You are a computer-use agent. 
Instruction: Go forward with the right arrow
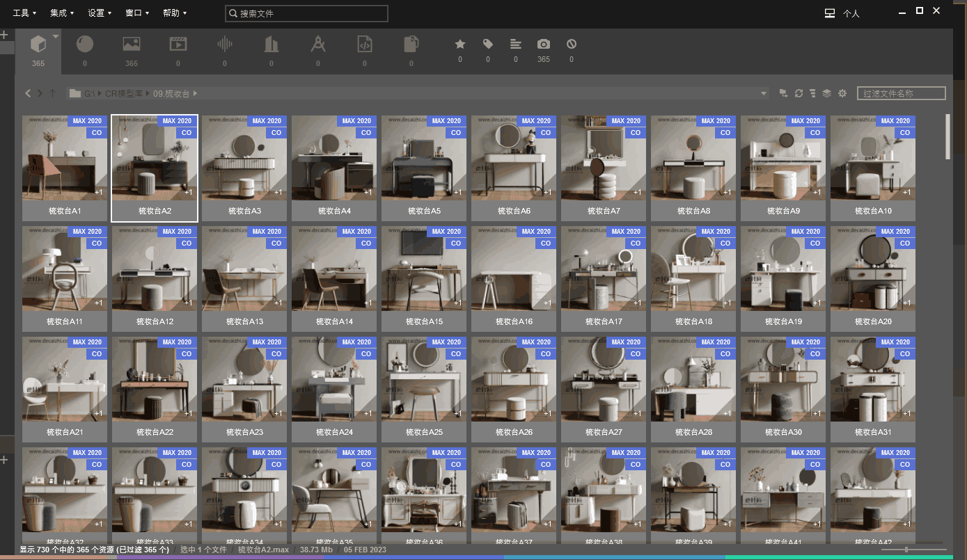click(40, 93)
